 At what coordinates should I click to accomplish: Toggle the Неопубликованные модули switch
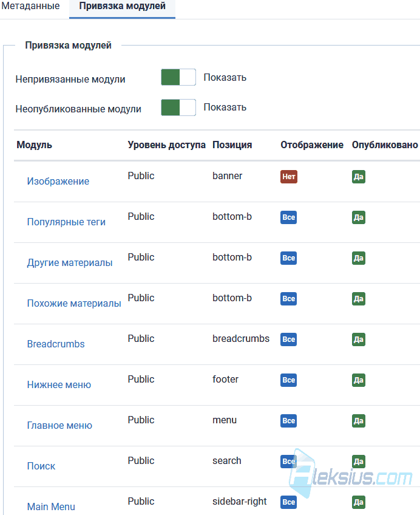178,107
